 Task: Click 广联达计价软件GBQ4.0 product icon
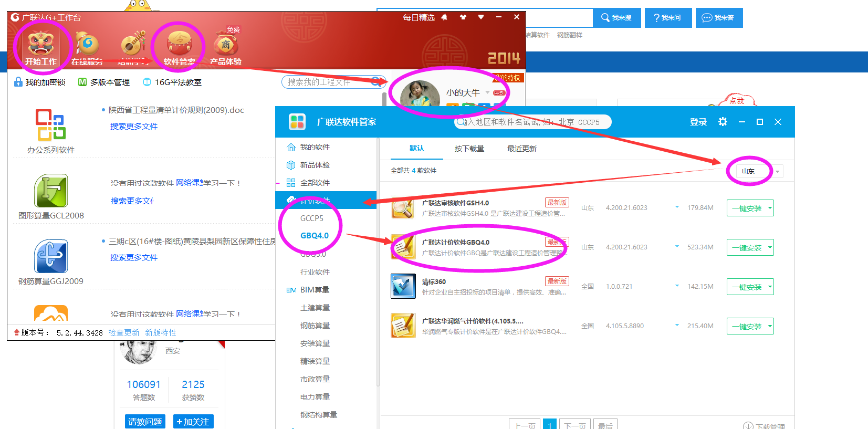click(403, 247)
